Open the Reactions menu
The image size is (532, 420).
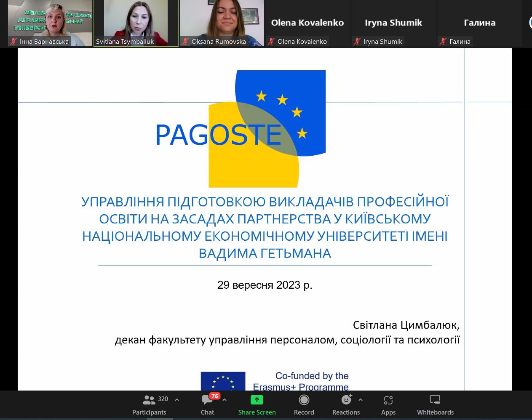[x=346, y=405]
